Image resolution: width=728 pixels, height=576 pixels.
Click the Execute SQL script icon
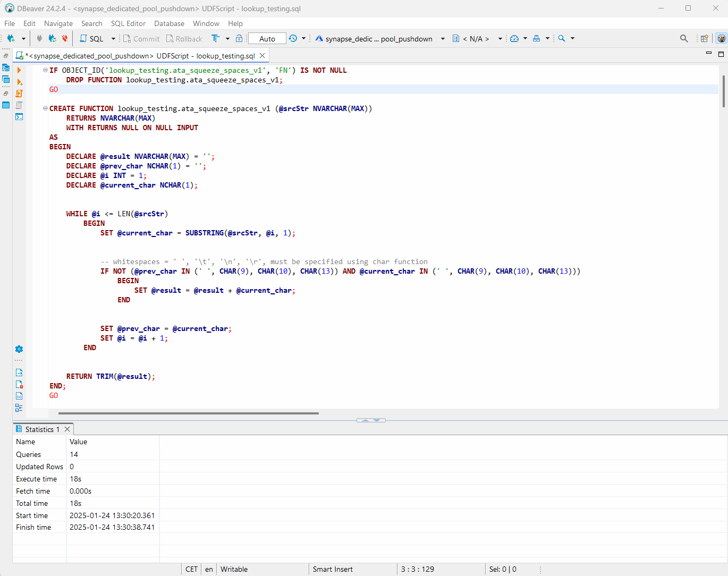click(19, 94)
